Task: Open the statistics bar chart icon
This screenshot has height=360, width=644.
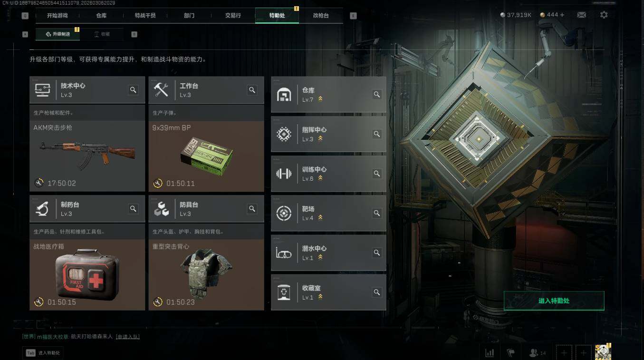Action: tap(490, 353)
